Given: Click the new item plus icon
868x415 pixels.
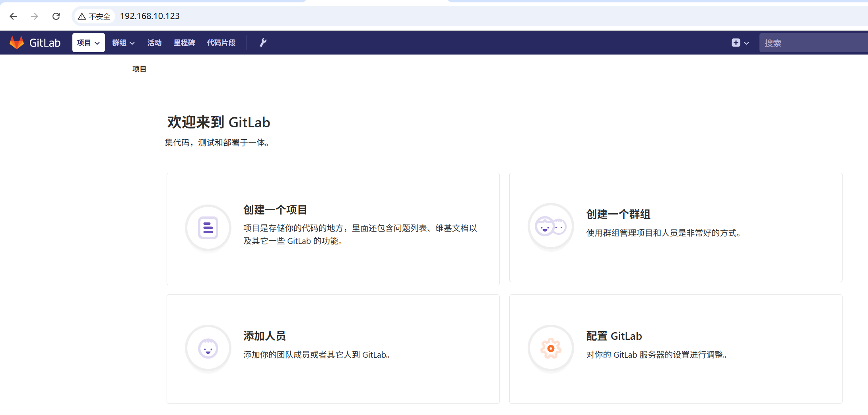Looking at the screenshot, I should [736, 43].
